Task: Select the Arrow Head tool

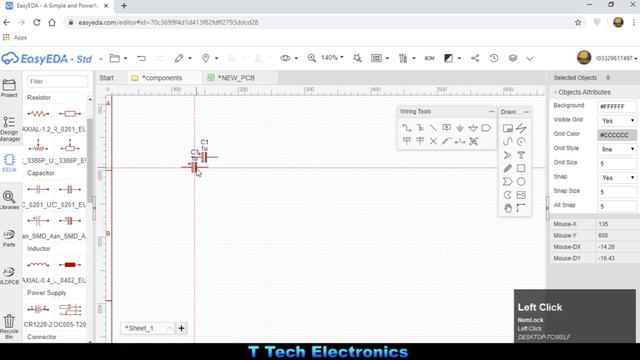Action: (x=507, y=155)
